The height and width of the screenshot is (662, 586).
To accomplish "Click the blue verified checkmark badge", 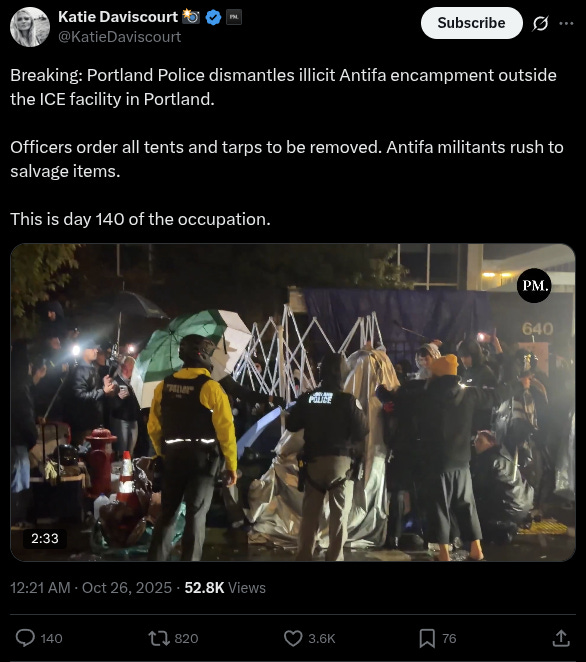I will [213, 17].
